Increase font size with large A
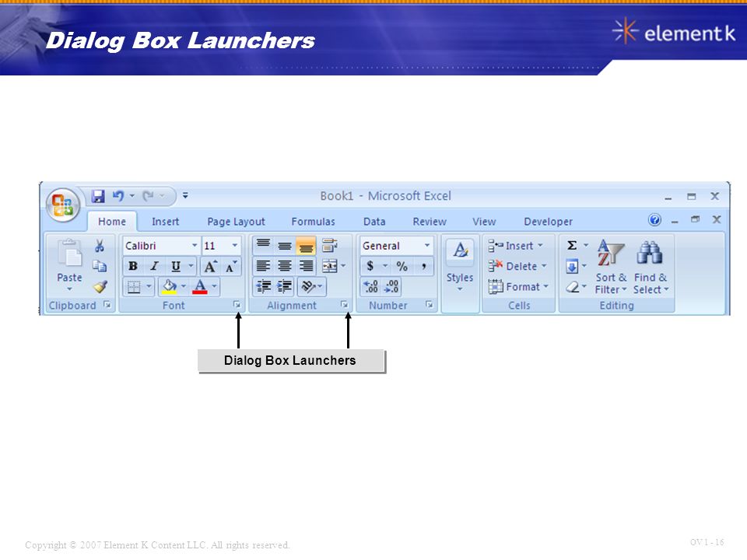This screenshot has width=747, height=560. click(210, 266)
